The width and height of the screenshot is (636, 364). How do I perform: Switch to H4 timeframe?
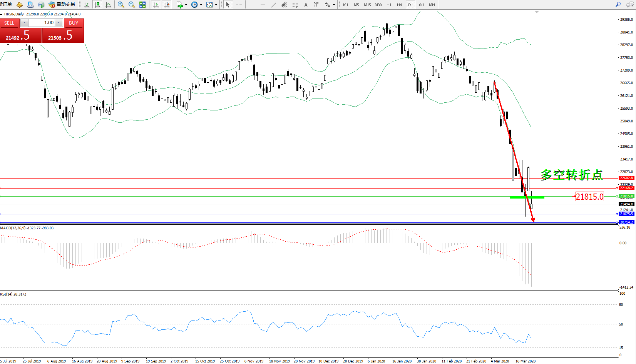coord(399,5)
